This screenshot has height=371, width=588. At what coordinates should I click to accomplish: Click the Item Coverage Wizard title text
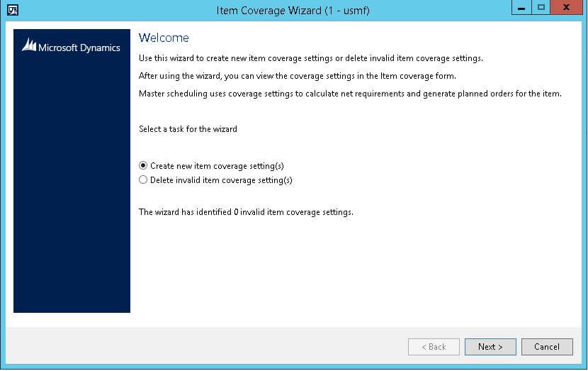click(293, 10)
